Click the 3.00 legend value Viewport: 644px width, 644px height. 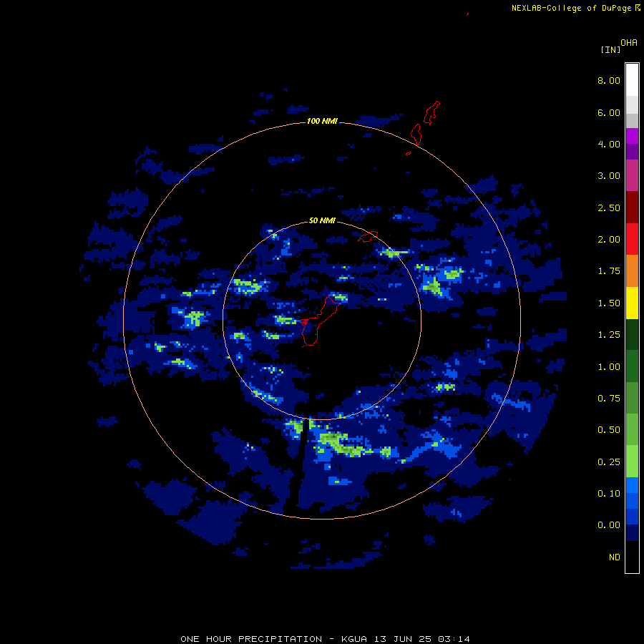[609, 176]
